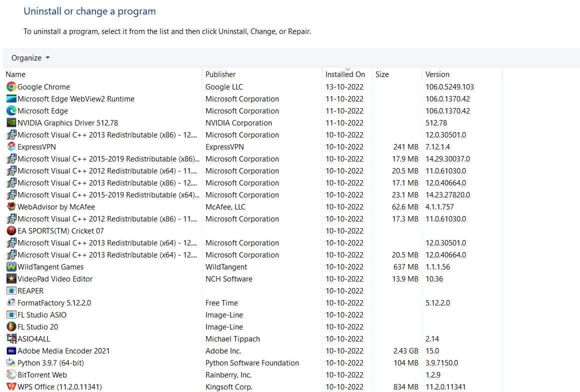Viewport: 580px width, 392px height.
Task: Click the Size column header
Action: 381,74
